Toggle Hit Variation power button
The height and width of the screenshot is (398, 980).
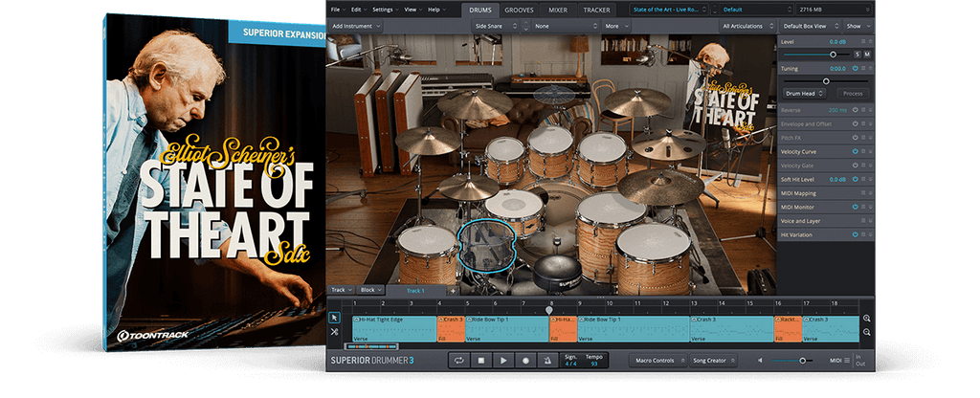(x=855, y=234)
